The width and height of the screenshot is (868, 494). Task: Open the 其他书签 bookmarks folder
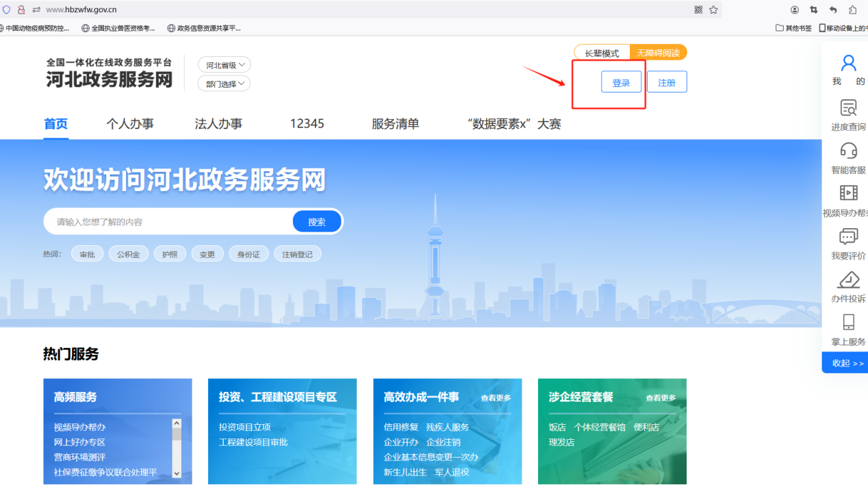(793, 28)
